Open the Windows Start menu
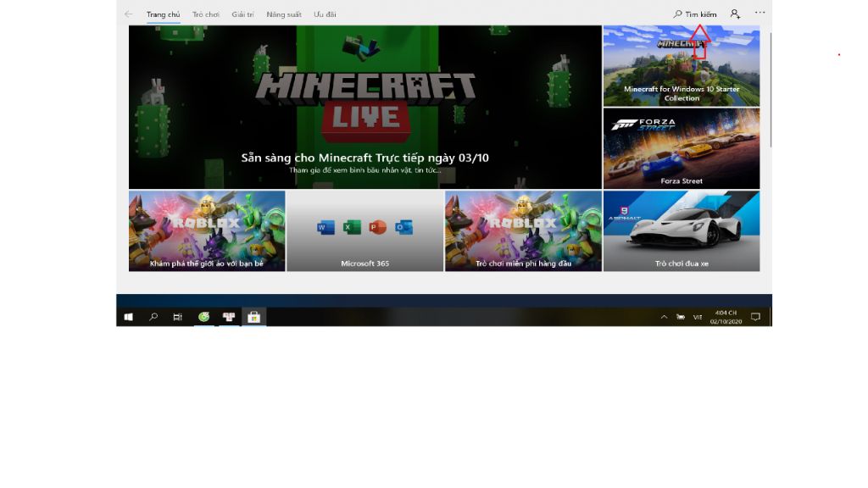Image resolution: width=868 pixels, height=488 pixels. tap(129, 317)
